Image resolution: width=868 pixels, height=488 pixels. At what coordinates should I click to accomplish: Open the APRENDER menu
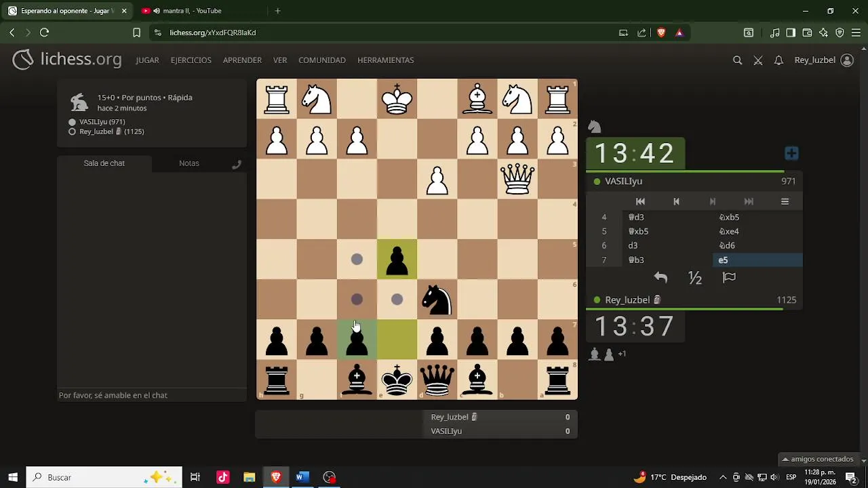[x=242, y=60]
